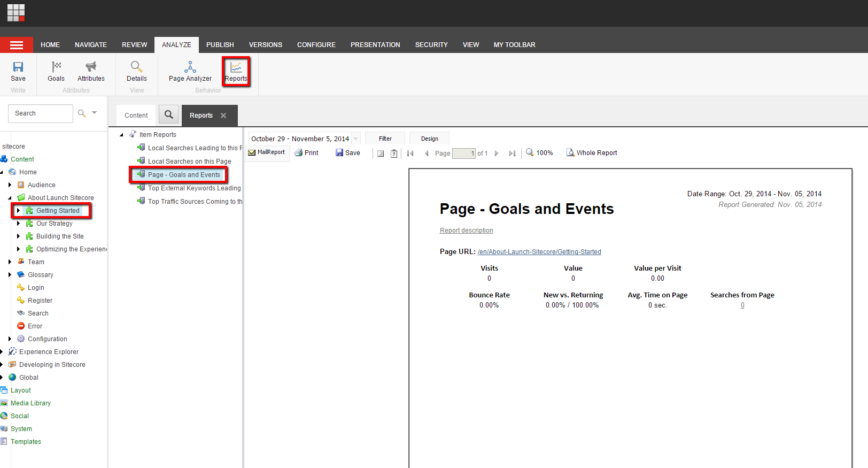Open the Goals flag icon
Screen dimensions: 868x468
point(56,67)
